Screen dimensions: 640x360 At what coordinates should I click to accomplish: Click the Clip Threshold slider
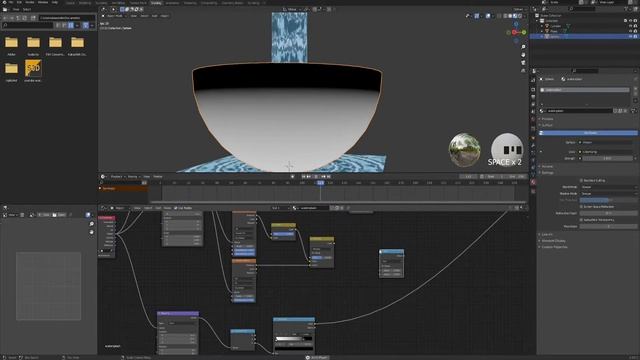608,200
